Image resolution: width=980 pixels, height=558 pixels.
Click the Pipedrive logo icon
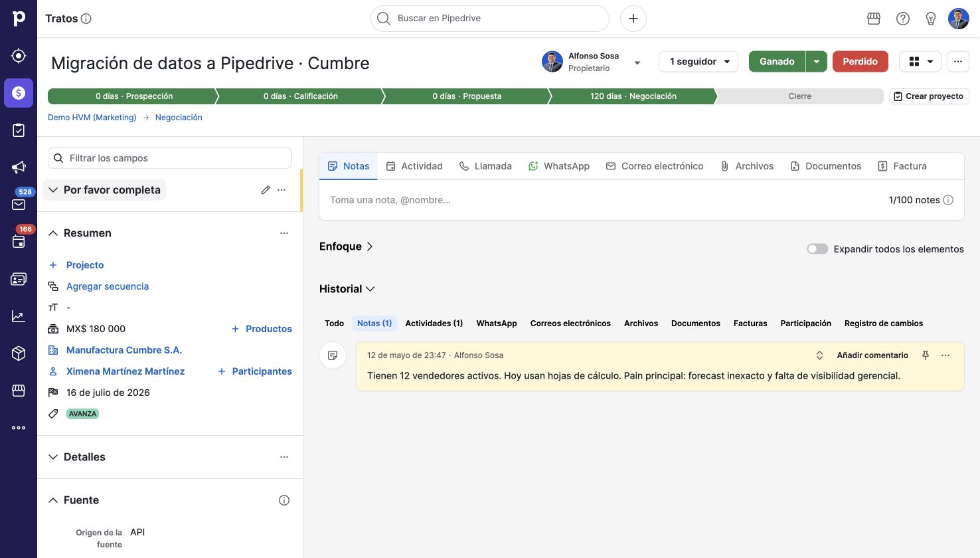[19, 19]
